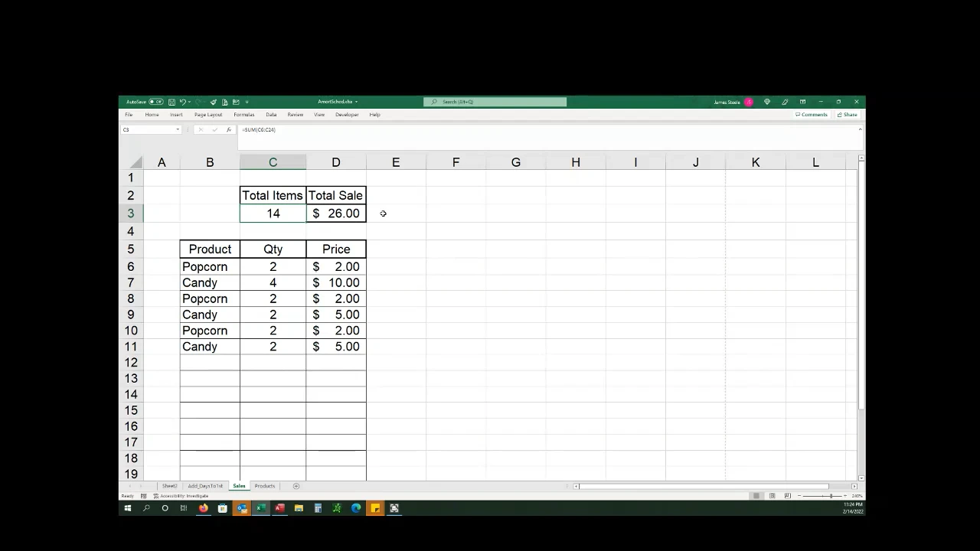This screenshot has height=551, width=980.
Task: Click the formula bar text =SUM(C6:C24)
Action: (x=259, y=129)
